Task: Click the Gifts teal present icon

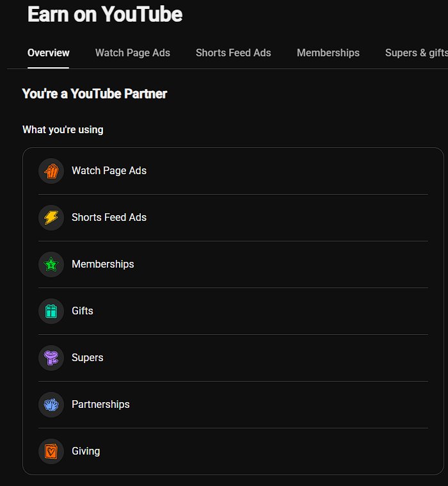Action: point(51,311)
